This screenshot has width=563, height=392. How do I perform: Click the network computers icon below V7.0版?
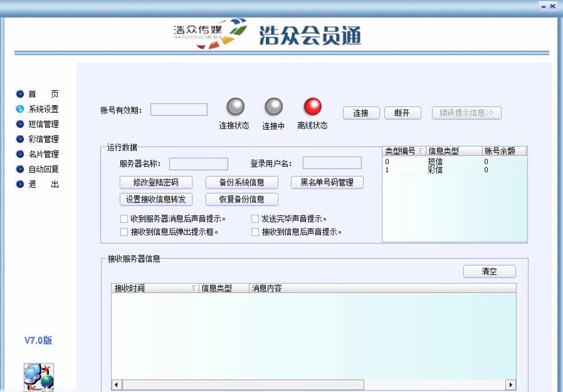pos(39,376)
